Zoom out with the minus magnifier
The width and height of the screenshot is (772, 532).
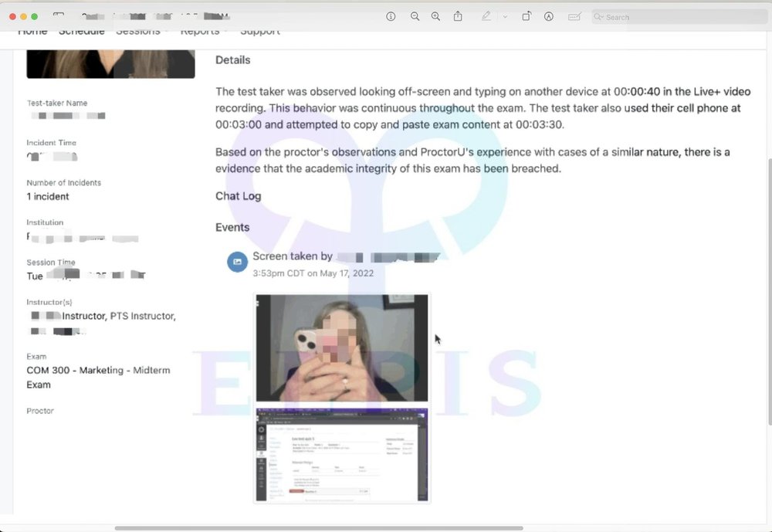click(415, 17)
